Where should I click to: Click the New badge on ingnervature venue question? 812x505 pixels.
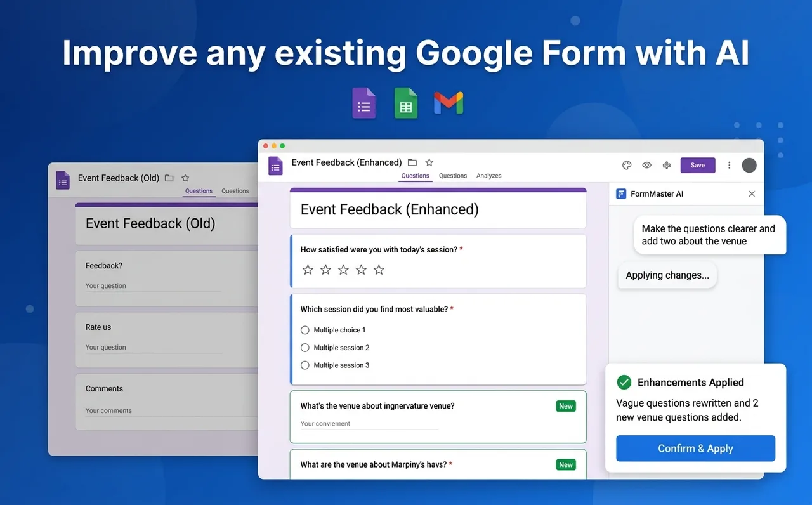(566, 406)
